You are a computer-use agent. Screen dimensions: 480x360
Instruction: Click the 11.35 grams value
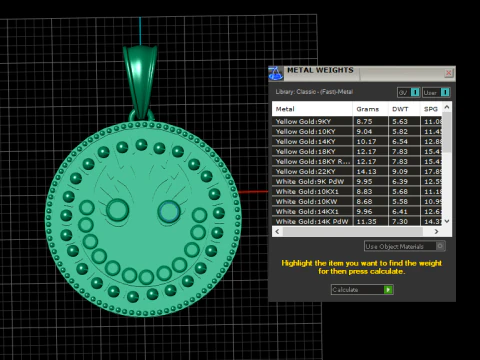[366, 221]
